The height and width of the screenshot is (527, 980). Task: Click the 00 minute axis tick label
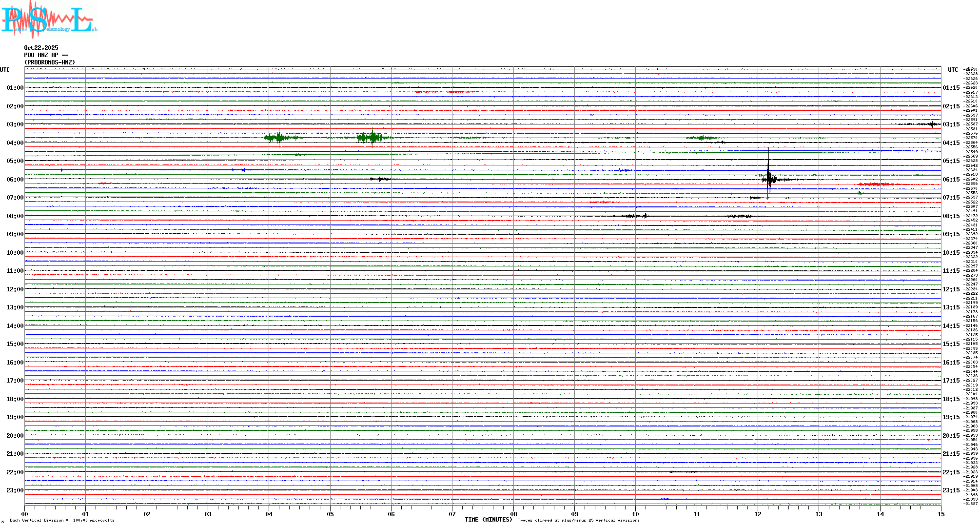[x=25, y=514]
